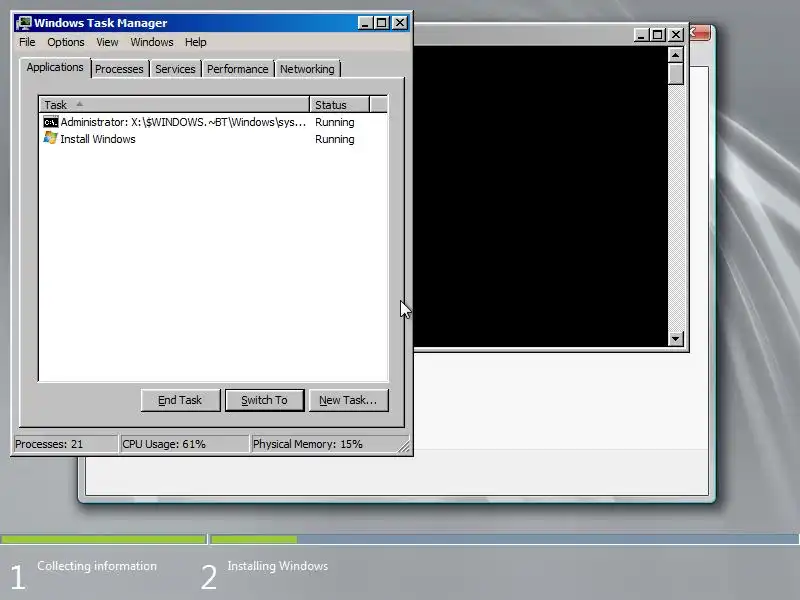
Task: Sort the list by Status column header
Action: pyautogui.click(x=339, y=105)
